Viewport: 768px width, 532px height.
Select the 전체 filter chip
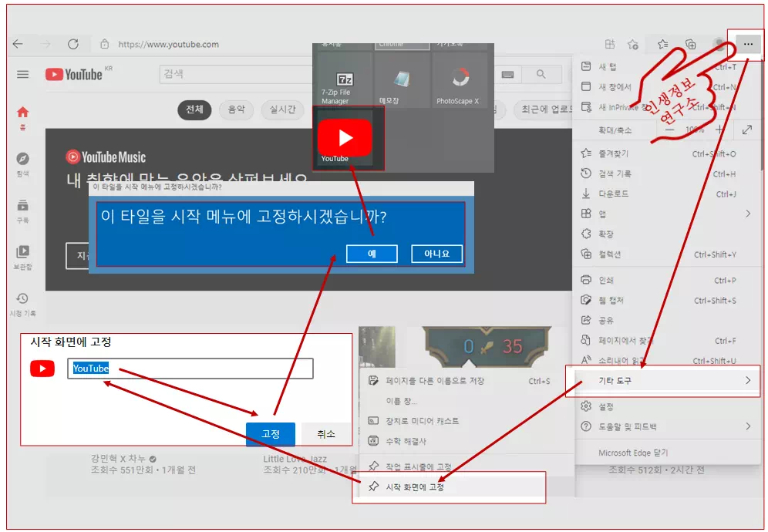click(x=194, y=109)
